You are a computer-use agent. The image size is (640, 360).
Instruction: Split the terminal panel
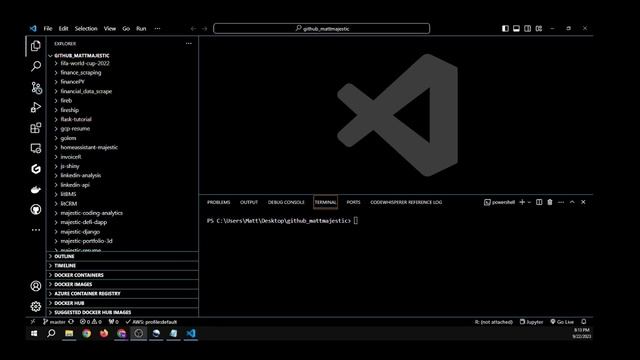point(539,202)
